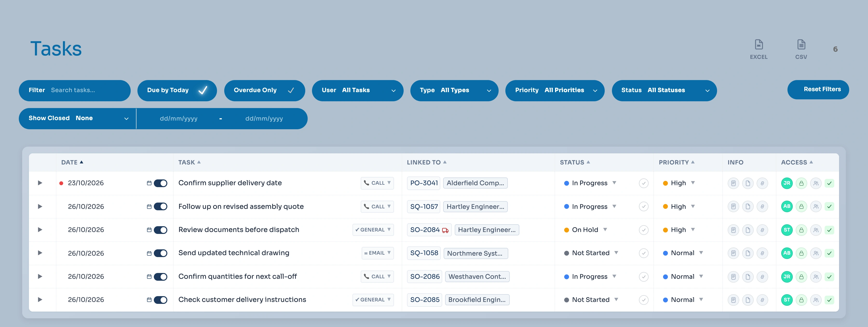Switch toggle for Follow up on revised assembly quote

click(160, 207)
